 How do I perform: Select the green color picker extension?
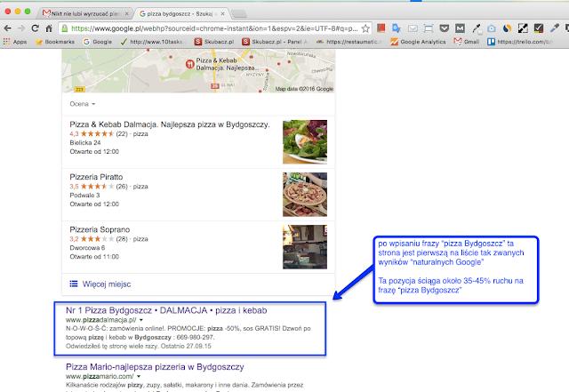(x=477, y=28)
